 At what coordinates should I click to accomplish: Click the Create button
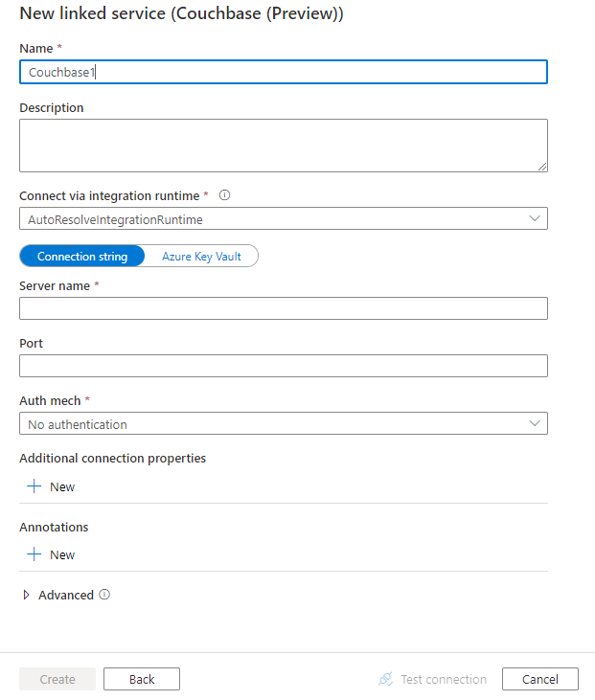(x=57, y=679)
